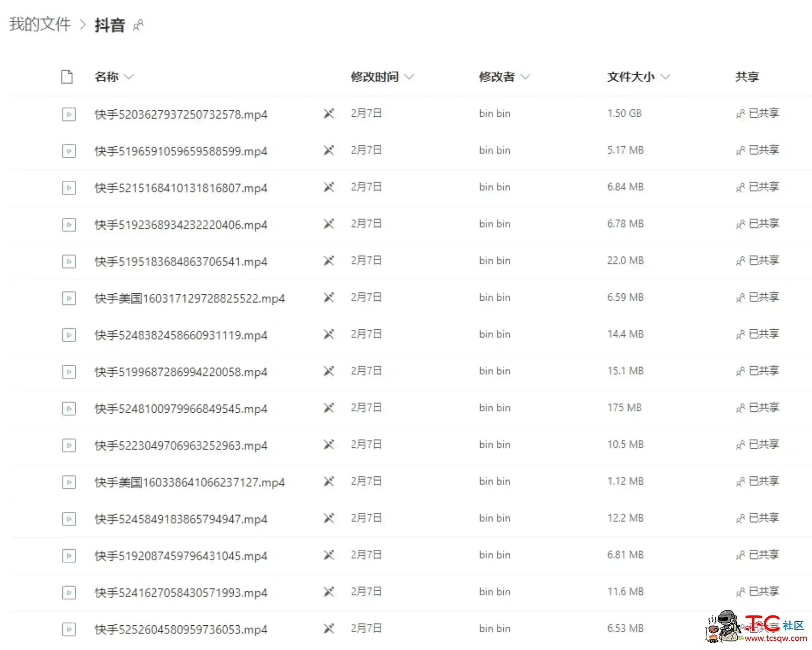Image resolution: width=812 pixels, height=650 pixels.
Task: Open file 快手5223049706963252963.mp4
Action: pyautogui.click(x=181, y=445)
